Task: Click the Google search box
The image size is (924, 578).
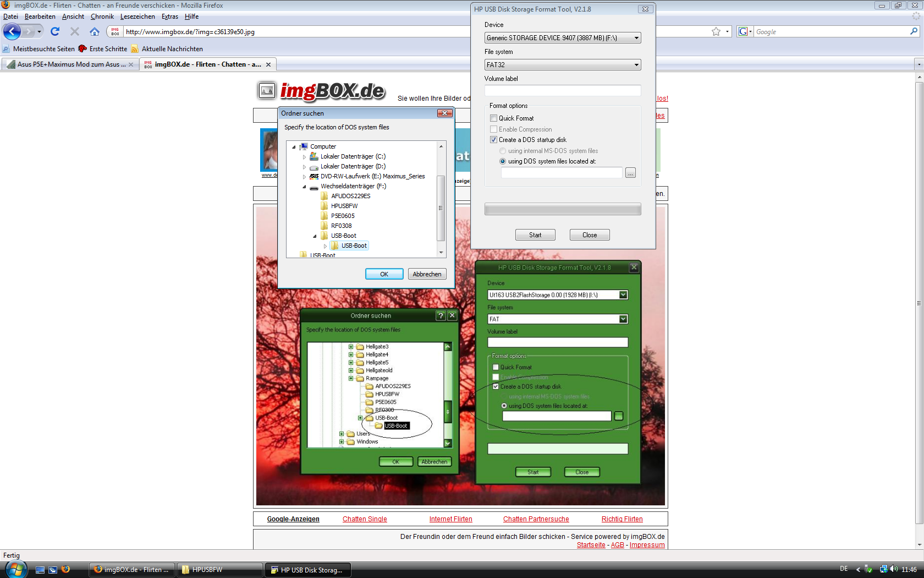Action: [x=831, y=32]
